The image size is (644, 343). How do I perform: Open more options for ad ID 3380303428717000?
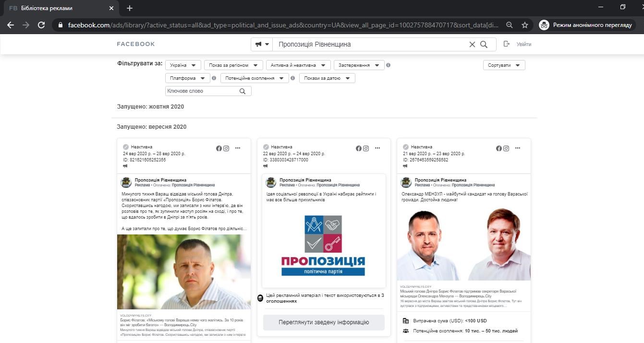point(377,148)
